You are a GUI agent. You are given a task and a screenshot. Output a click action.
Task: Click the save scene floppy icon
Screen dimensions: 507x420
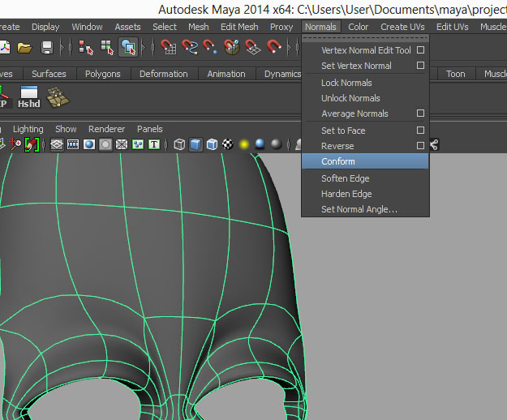pos(47,48)
